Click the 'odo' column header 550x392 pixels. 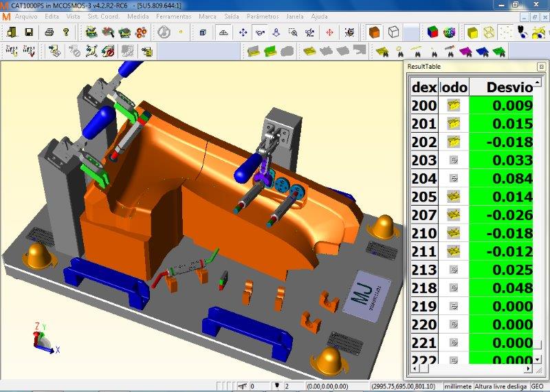454,87
